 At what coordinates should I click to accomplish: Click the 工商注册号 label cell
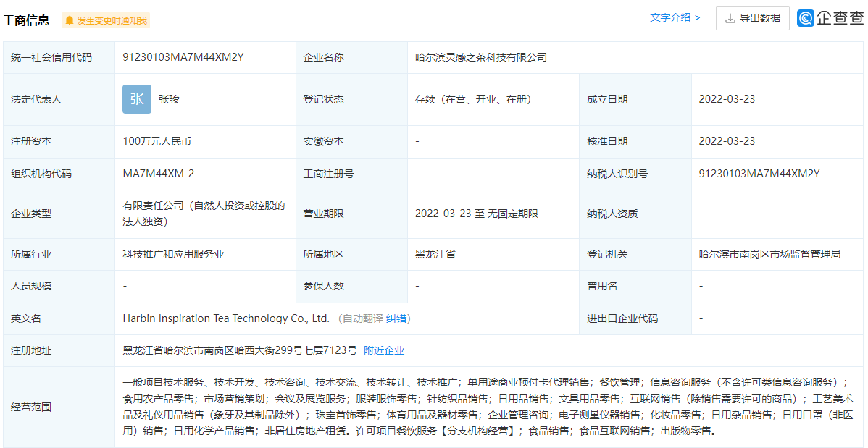(x=351, y=174)
